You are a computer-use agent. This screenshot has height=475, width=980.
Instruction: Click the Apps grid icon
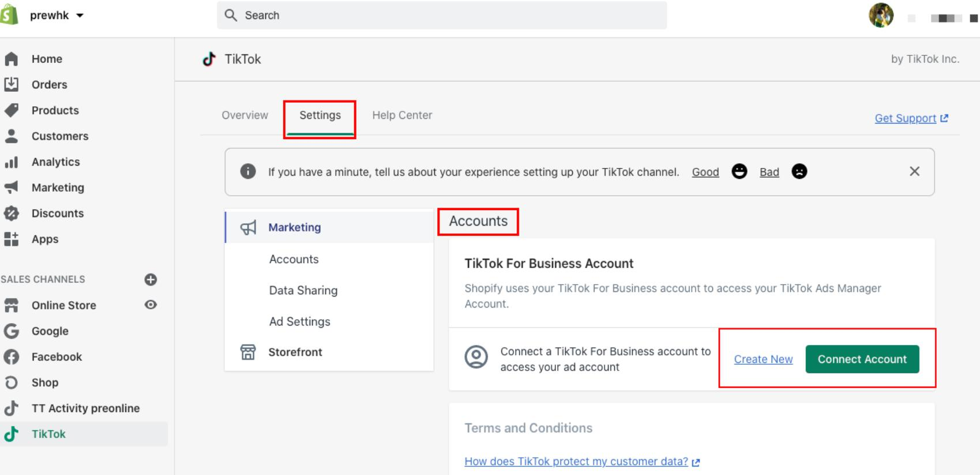point(11,239)
